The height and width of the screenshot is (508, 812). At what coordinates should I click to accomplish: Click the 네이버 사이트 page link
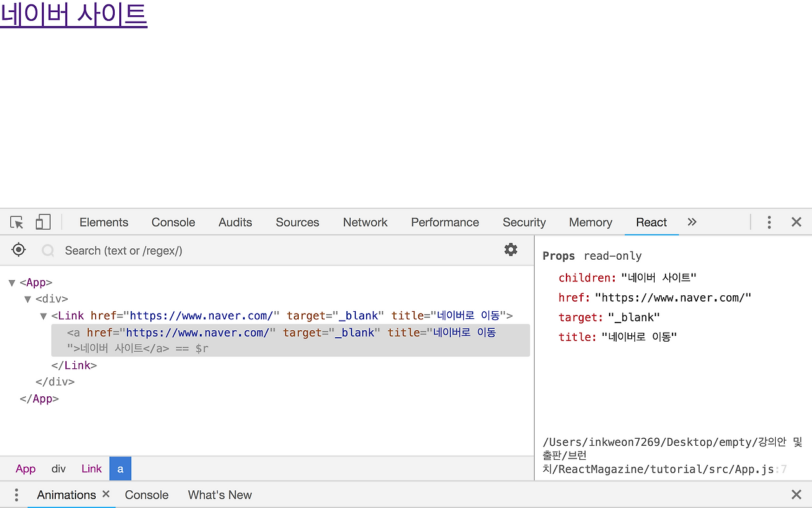point(74,15)
